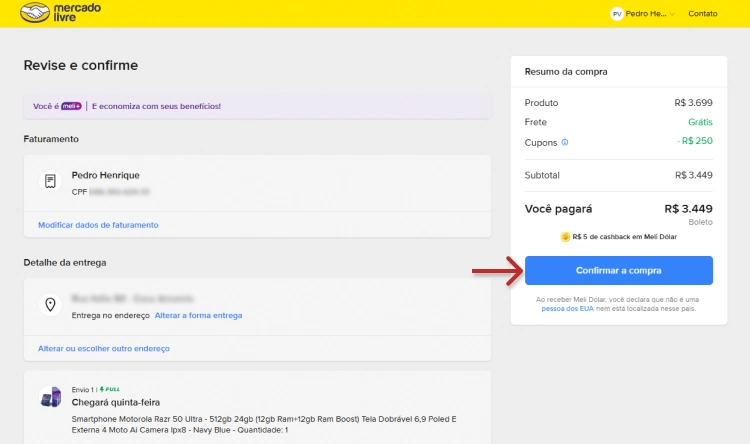Viewport: 750px width, 444px height.
Task: Click the Resumo da compra title
Action: 566,72
